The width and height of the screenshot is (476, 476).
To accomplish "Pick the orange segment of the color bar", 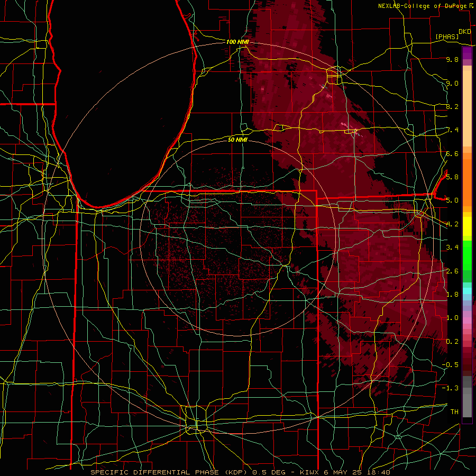I will click(x=467, y=182).
